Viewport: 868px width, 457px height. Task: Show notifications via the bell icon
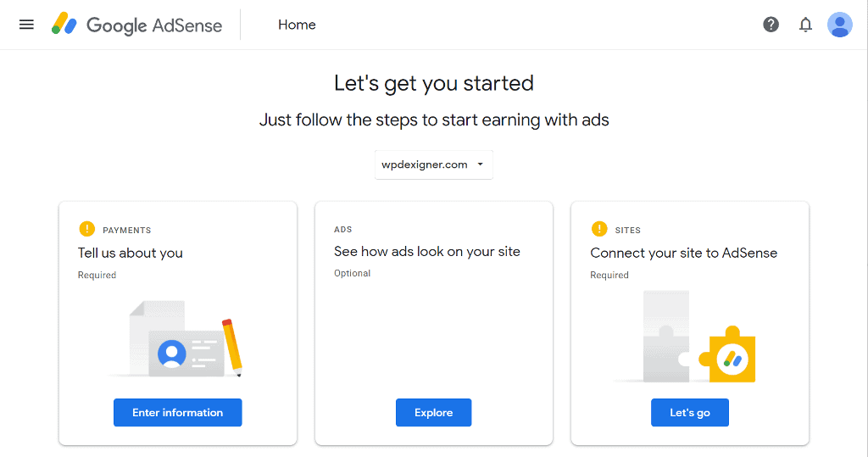[x=805, y=25]
